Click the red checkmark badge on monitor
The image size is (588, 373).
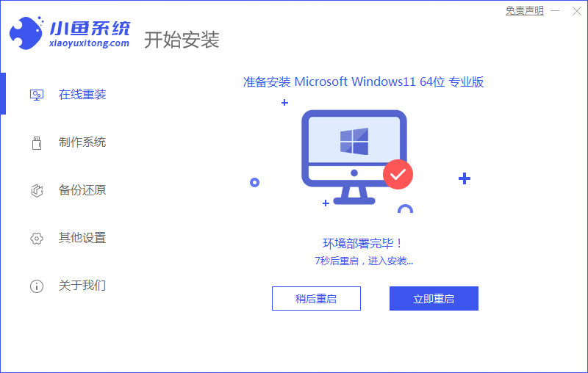(398, 174)
